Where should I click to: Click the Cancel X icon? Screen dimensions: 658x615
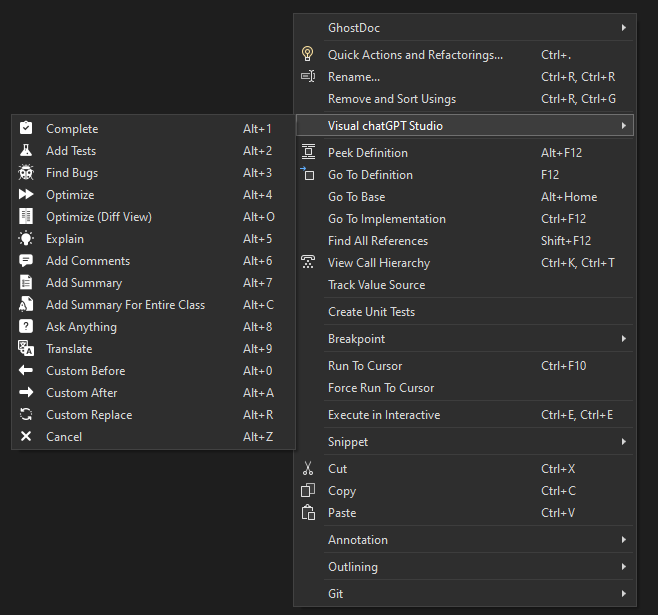[x=26, y=436]
